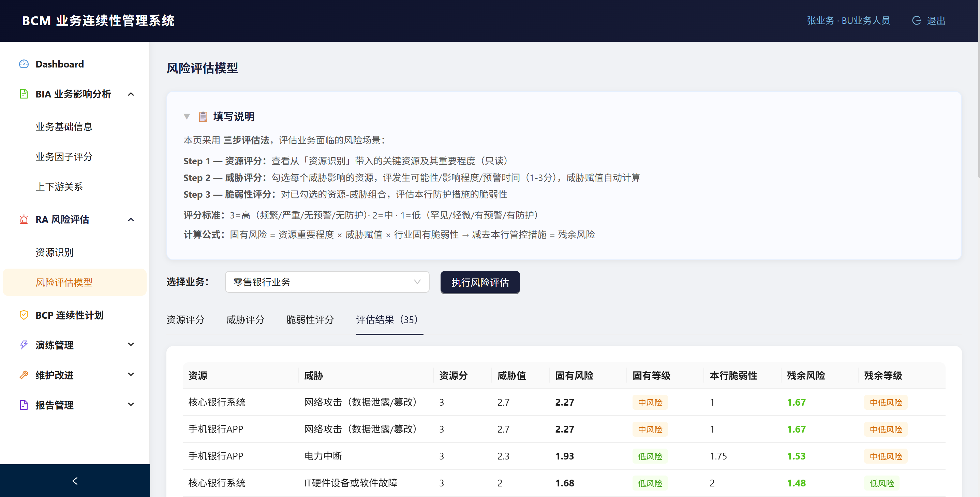The height and width of the screenshot is (497, 980).
Task: Switch to the 威胁评分 tab
Action: point(246,320)
